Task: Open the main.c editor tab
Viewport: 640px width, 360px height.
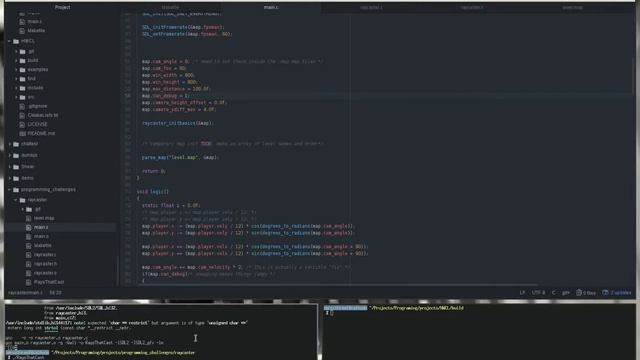Action: point(271,7)
